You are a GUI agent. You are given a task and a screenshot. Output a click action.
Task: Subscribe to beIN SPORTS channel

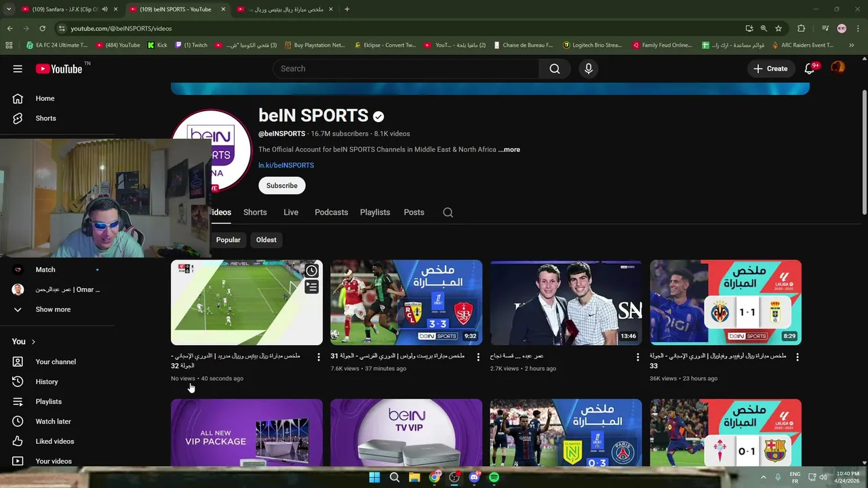(281, 186)
